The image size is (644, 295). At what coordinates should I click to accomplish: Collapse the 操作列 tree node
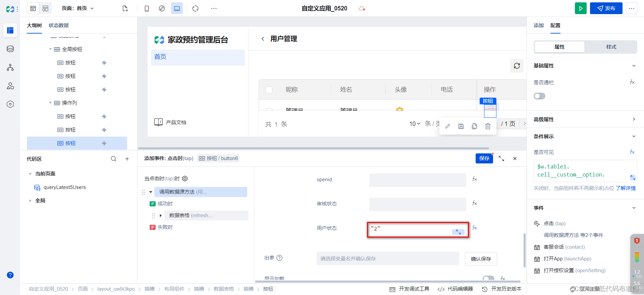(50, 103)
